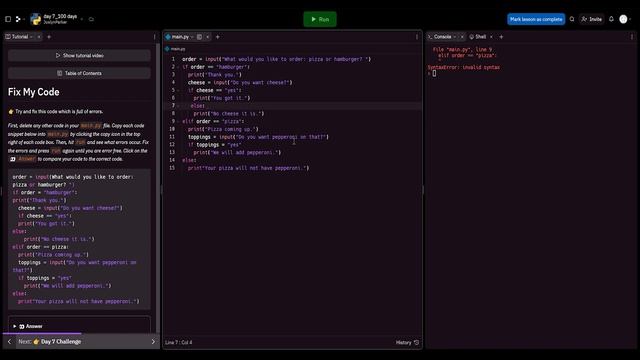Open the user avatar menu

tap(623, 19)
